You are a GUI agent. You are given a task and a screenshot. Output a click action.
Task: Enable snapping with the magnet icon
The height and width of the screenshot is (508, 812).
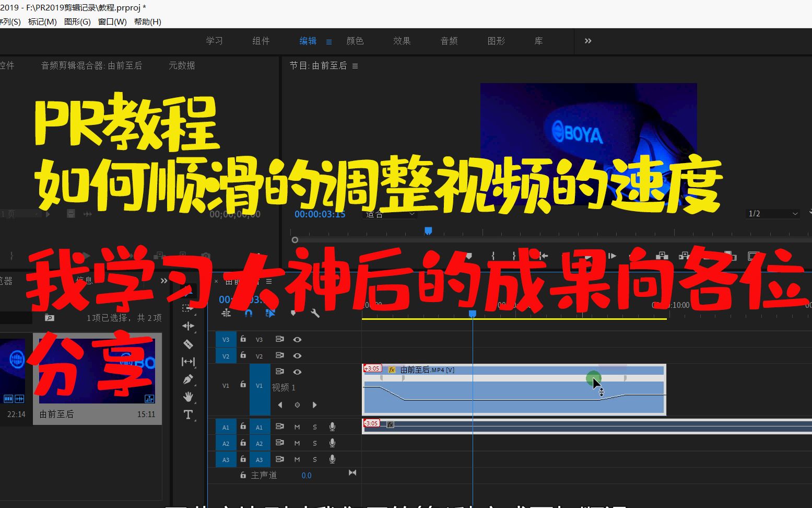click(x=249, y=313)
